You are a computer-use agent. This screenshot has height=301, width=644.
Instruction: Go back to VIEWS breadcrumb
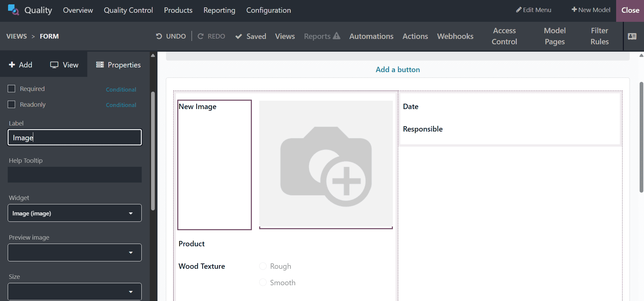[16, 36]
